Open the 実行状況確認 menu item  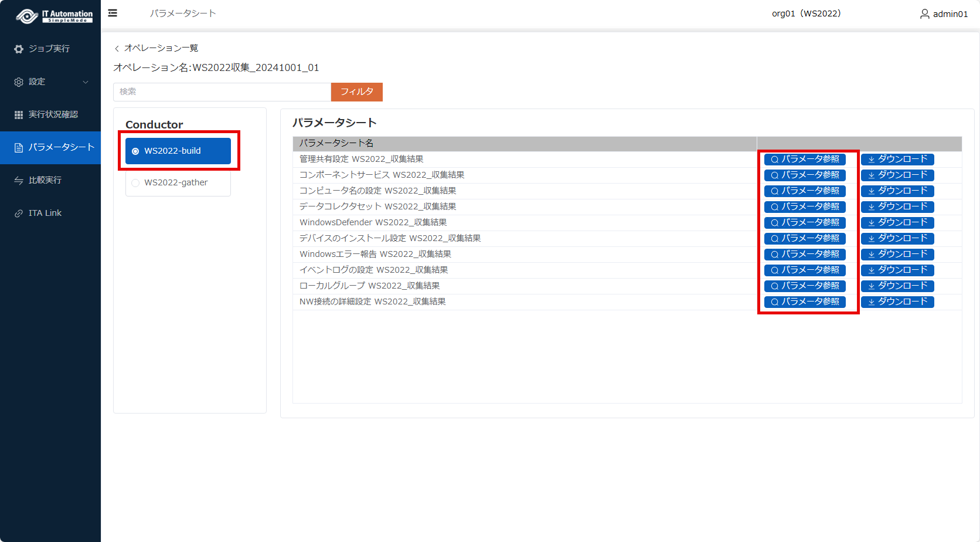(x=53, y=114)
